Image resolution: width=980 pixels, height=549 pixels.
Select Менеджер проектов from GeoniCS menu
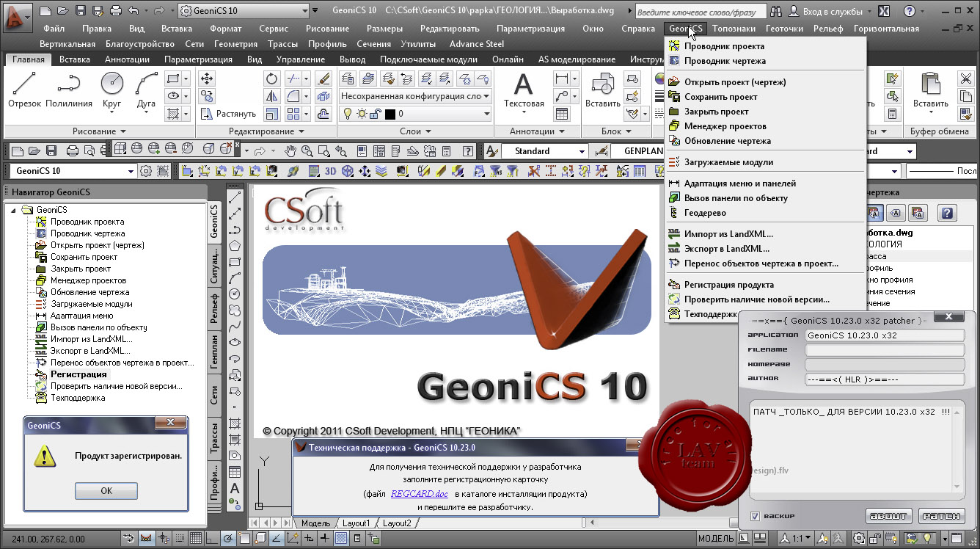[725, 126]
